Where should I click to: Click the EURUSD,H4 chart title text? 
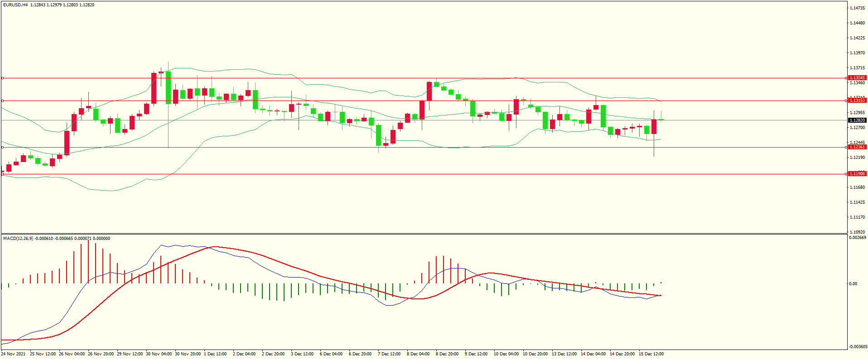tap(15, 5)
